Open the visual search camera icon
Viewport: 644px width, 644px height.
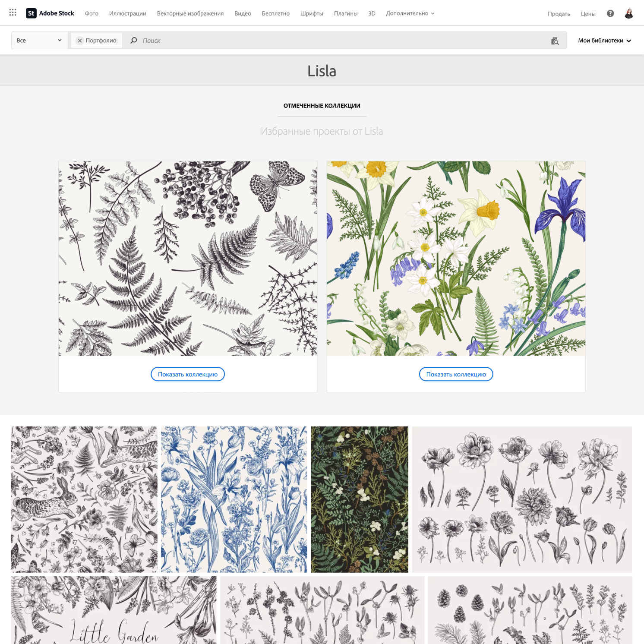555,41
